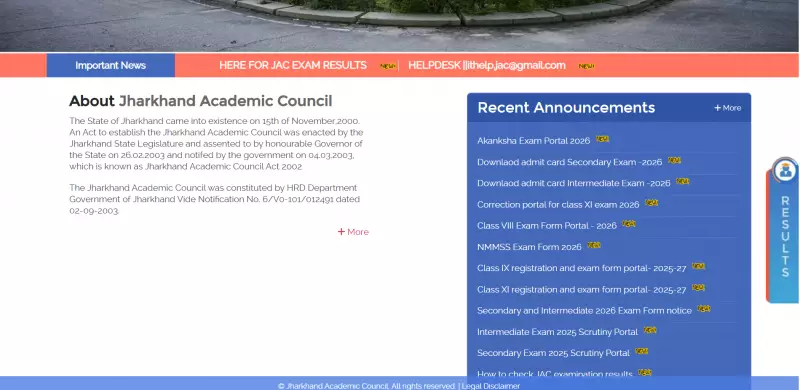
Task: Open Class IX registration and exam form portal
Action: point(582,268)
